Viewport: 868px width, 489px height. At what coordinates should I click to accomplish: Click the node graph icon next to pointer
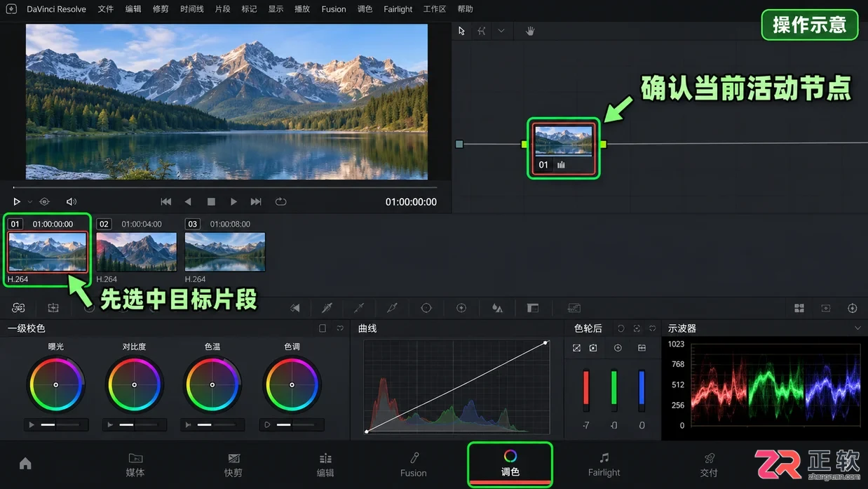pyautogui.click(x=482, y=31)
